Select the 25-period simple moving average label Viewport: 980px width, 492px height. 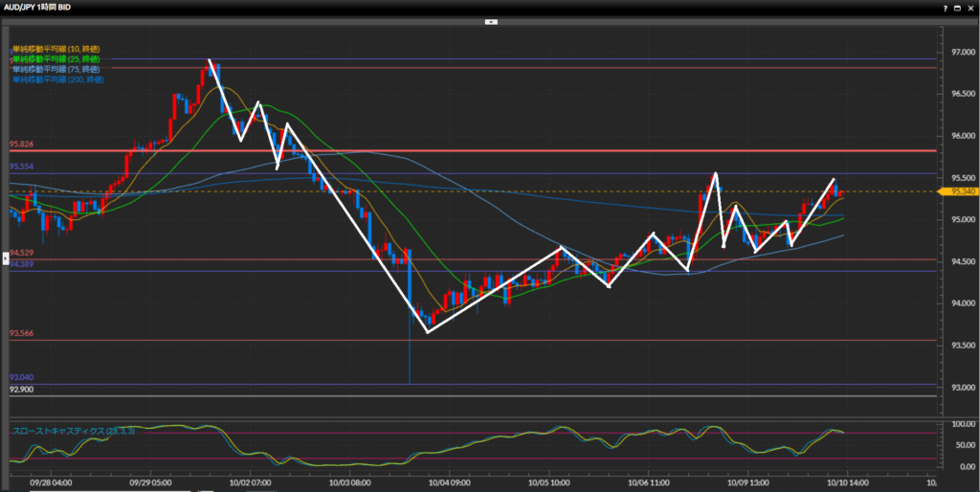point(56,59)
